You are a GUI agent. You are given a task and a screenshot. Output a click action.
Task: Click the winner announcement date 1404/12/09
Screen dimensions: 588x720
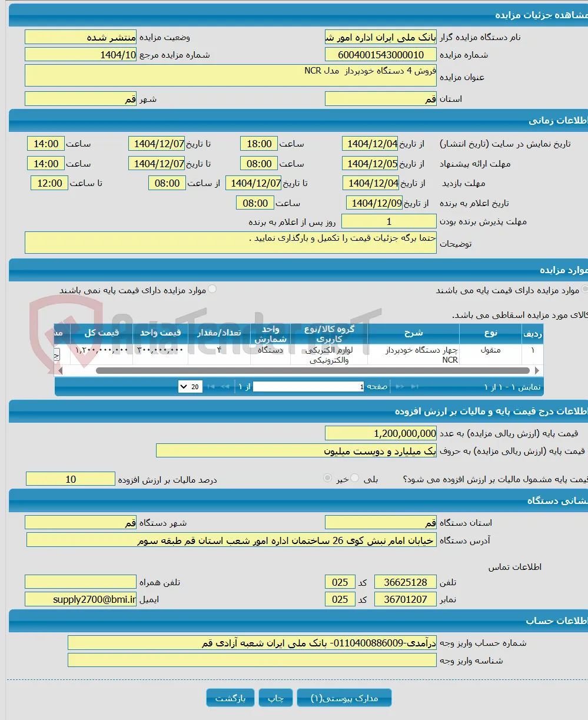375,203
